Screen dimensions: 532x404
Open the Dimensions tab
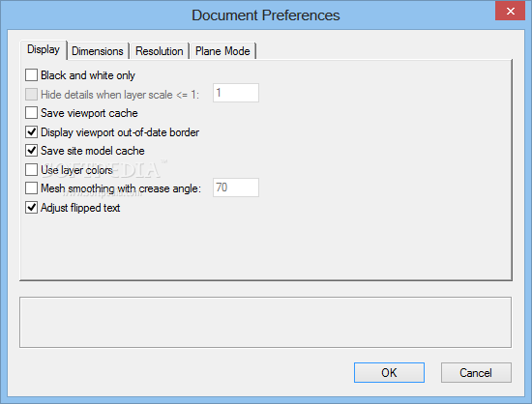[x=98, y=51]
